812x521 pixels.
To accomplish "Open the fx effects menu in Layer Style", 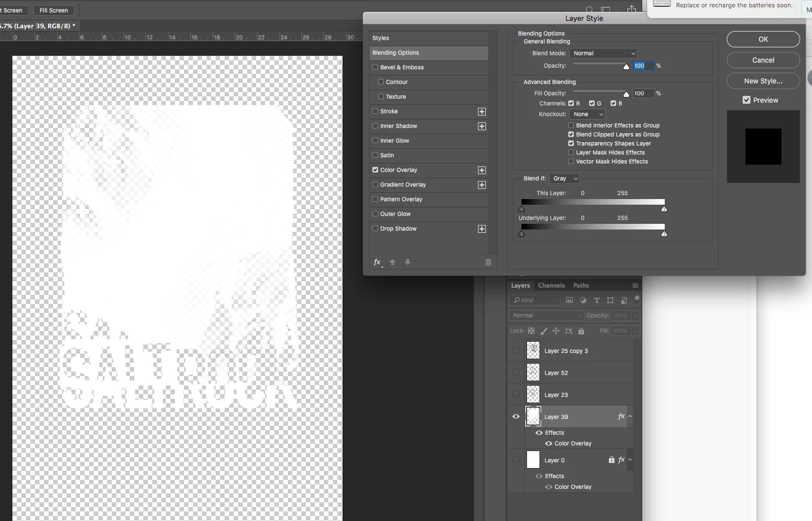I will [378, 262].
